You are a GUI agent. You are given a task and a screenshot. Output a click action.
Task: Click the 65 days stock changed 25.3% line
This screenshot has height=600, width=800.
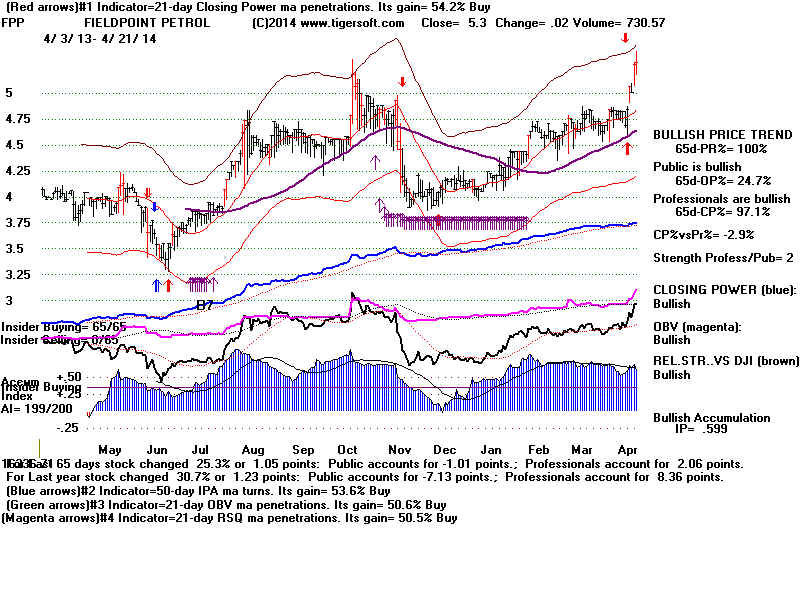coord(372,464)
